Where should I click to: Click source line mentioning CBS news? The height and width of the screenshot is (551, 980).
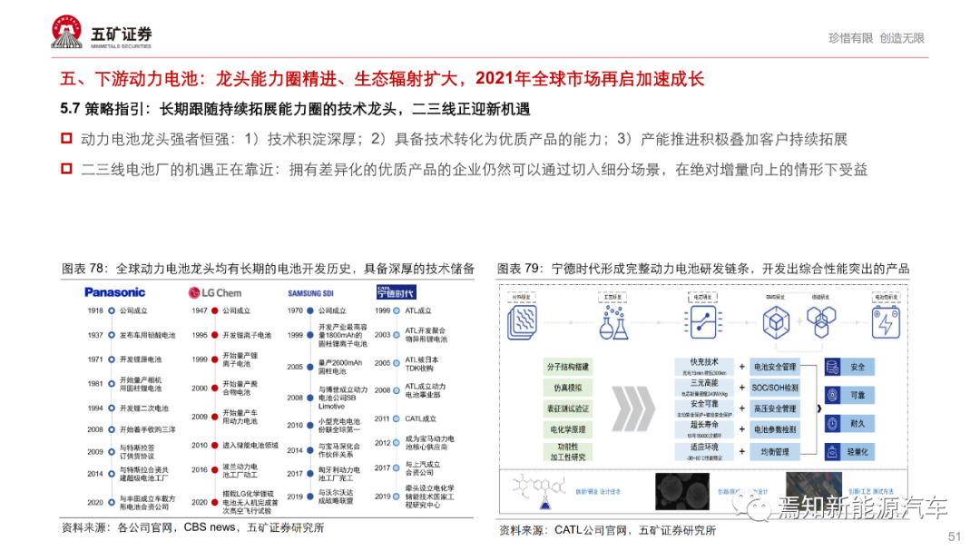click(192, 528)
